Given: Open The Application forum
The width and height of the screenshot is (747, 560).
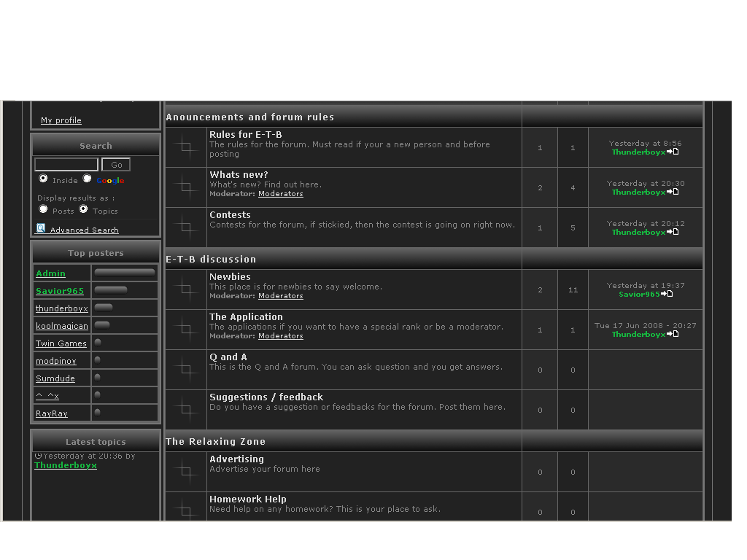Looking at the screenshot, I should tap(247, 316).
